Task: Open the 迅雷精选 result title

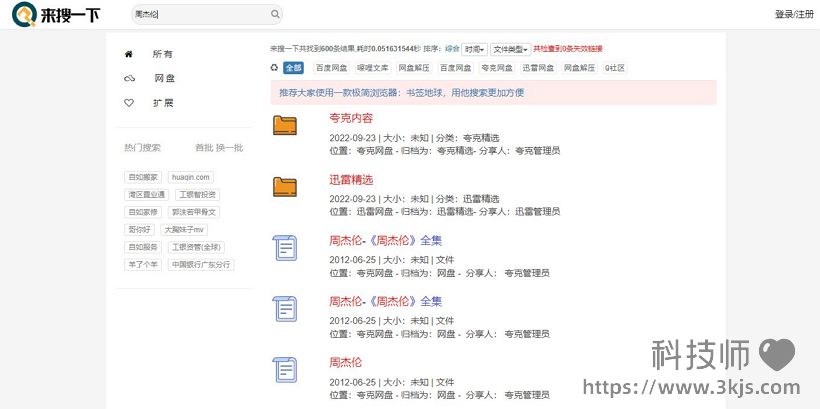Action: [x=351, y=180]
